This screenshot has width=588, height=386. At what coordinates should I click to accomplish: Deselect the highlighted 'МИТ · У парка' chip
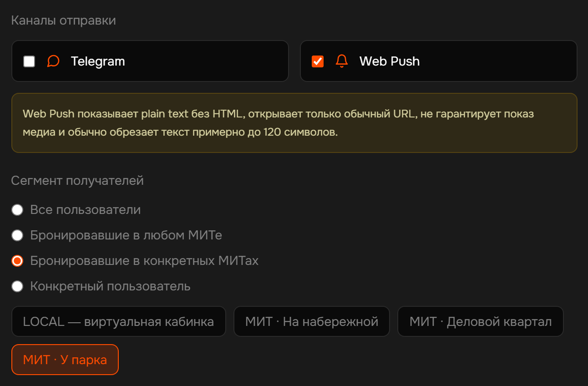coord(65,360)
